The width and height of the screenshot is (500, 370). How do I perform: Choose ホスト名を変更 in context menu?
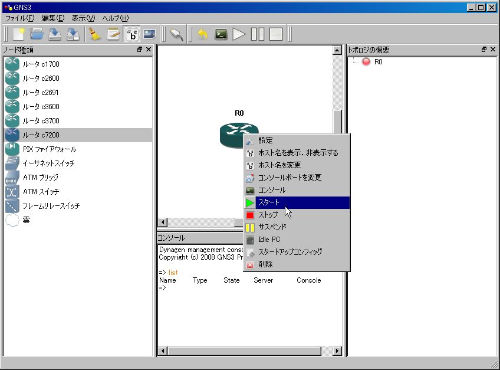(x=297, y=165)
